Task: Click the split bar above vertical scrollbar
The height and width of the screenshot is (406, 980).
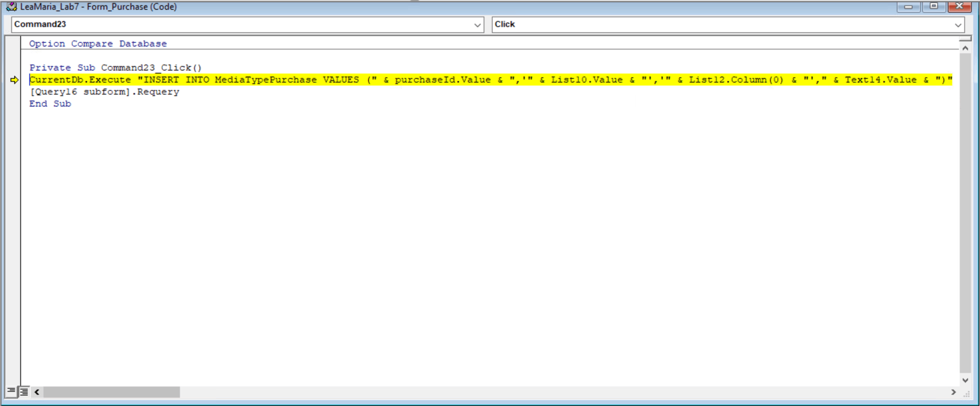Action: pos(965,39)
